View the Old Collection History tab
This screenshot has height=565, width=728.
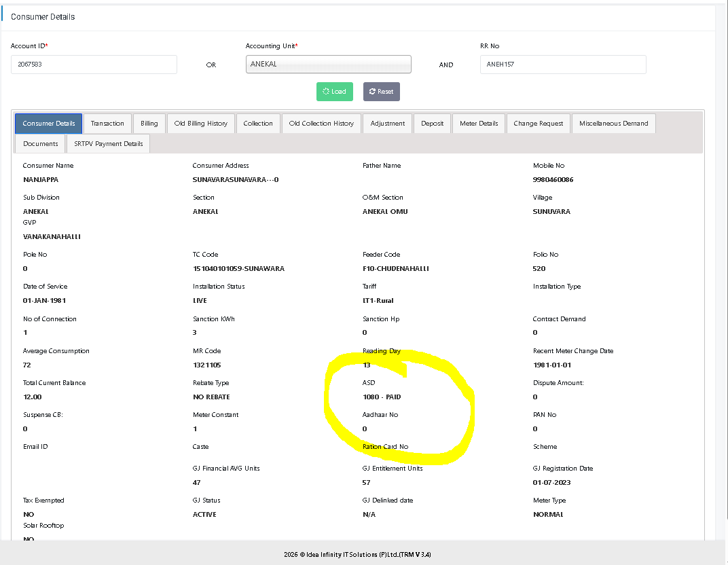321,124
